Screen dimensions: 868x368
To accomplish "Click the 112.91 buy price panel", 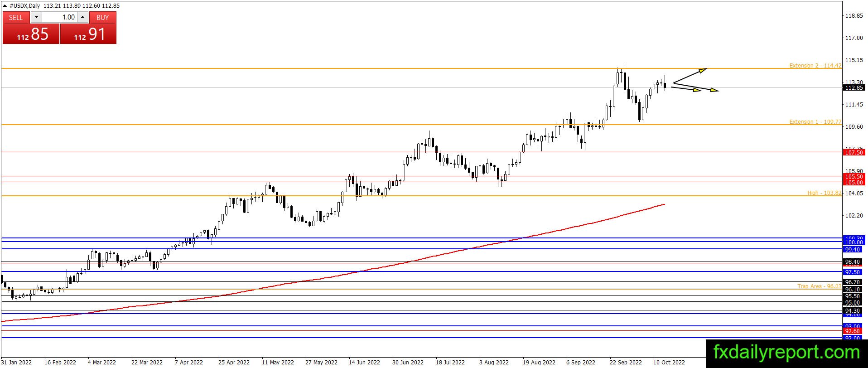I will 88,34.
